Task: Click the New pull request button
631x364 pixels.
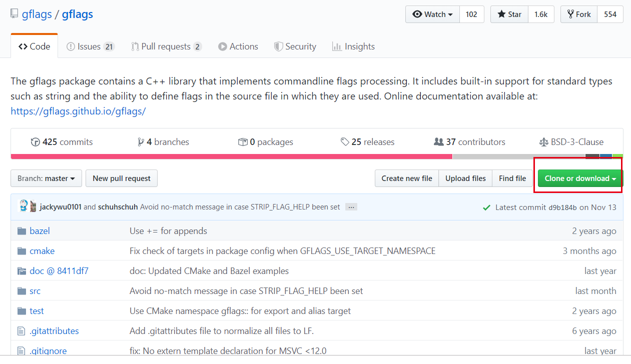Action: tap(122, 178)
